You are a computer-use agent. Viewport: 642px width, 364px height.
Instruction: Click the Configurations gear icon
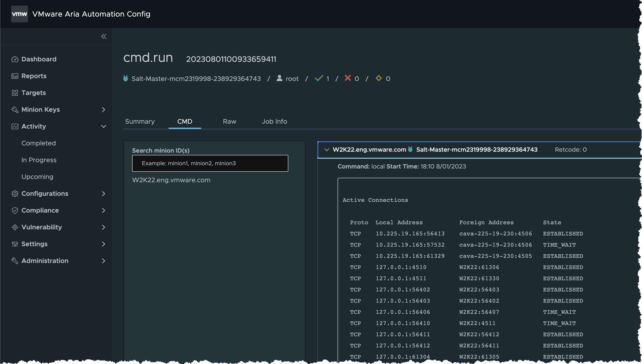[x=15, y=193]
